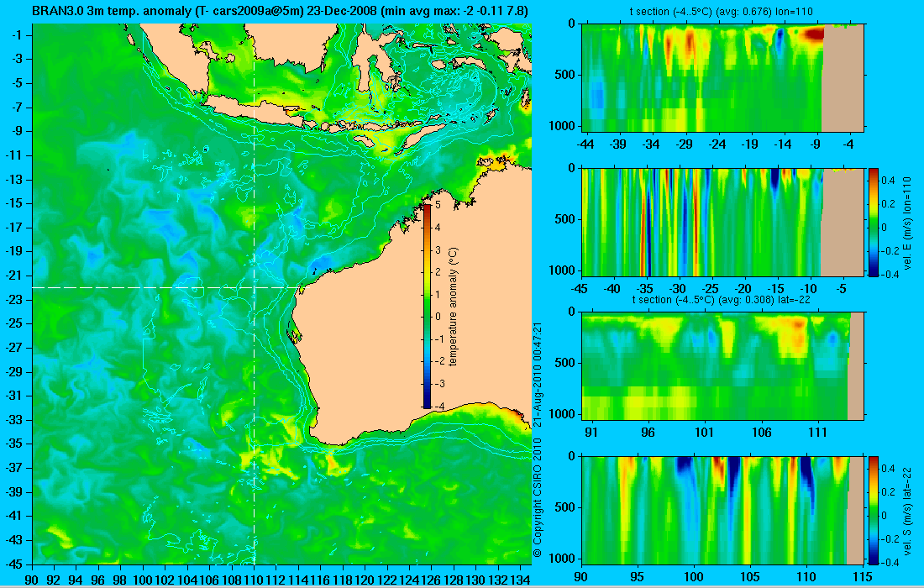Click the BRAN3.0 3m temp. anomaly title
The image size is (924, 588).
pyautogui.click(x=280, y=11)
